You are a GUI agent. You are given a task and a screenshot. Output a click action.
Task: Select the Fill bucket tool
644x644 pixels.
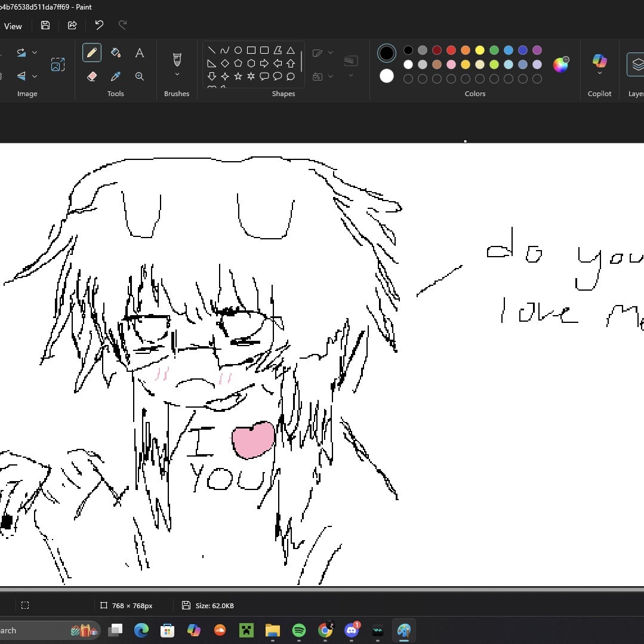click(x=116, y=53)
